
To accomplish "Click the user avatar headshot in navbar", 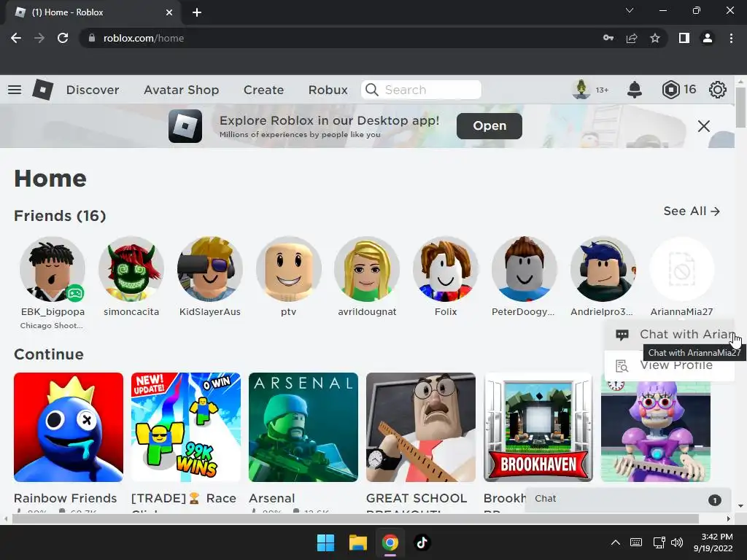I will (581, 90).
